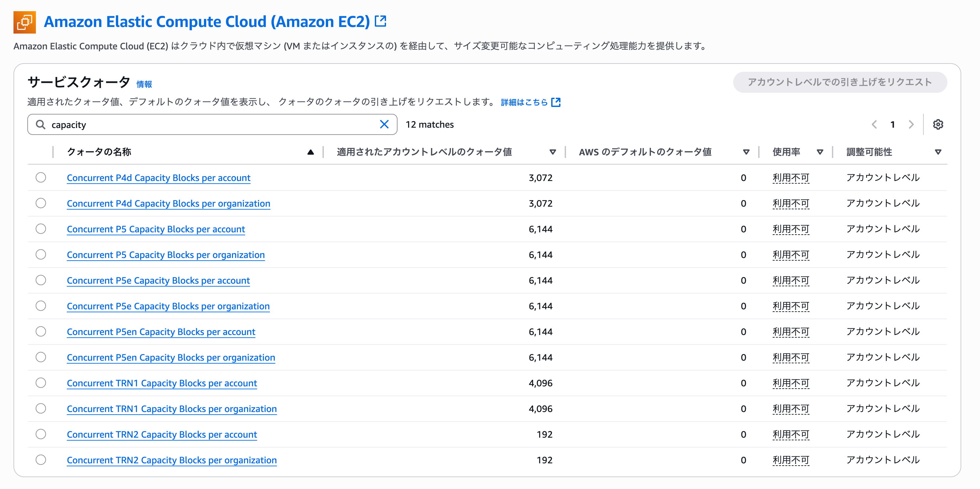This screenshot has width=980, height=489.
Task: Click 利用不可 in P5 per account row
Action: click(790, 229)
